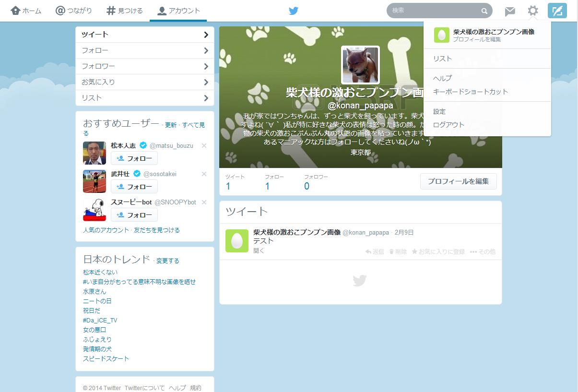The image size is (578, 392).
Task: Open trend ふじょえり
Action: pyautogui.click(x=97, y=340)
